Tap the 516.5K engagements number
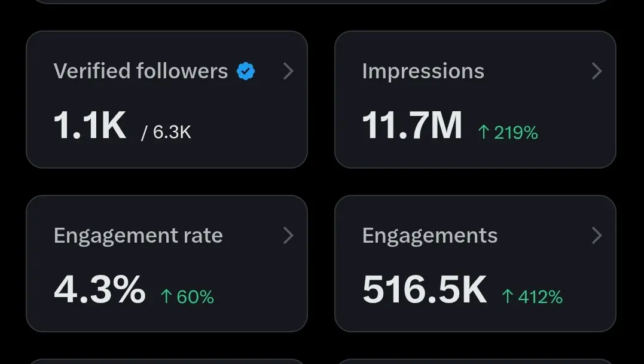The height and width of the screenshot is (364, 644). (x=425, y=290)
